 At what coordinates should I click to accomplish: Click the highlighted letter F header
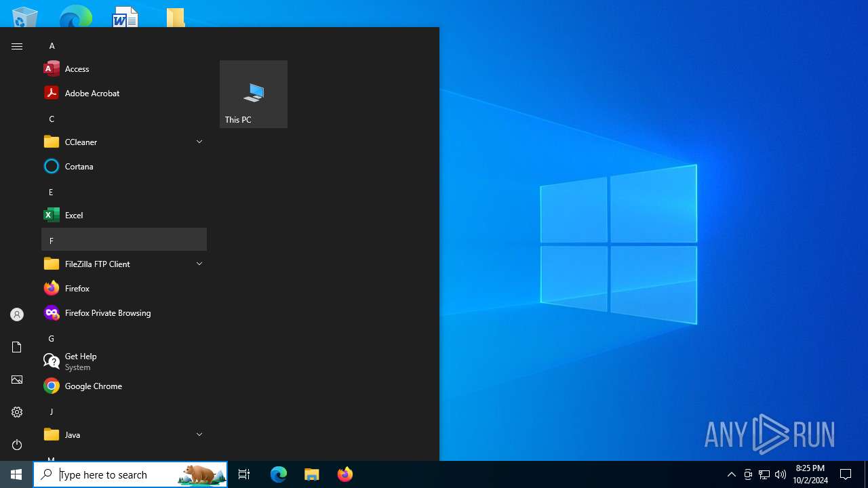[124, 239]
